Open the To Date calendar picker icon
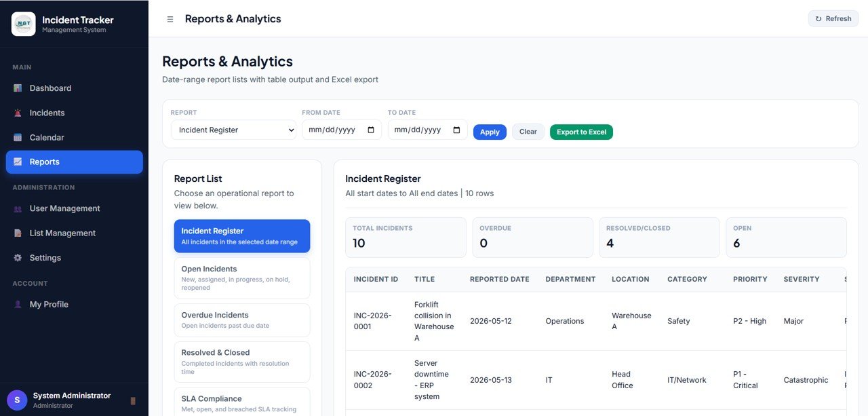This screenshot has height=416, width=868. [456, 130]
